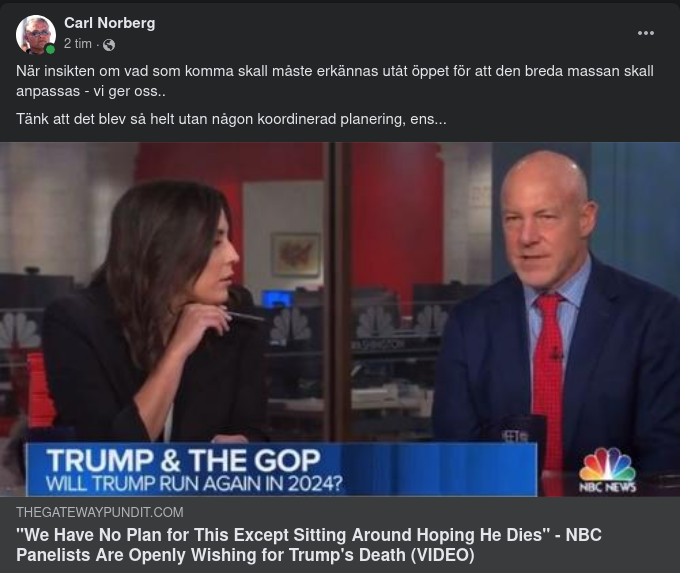Viewport: 680px width, 573px height.
Task: Open the Carl Norberg profile name link
Action: click(109, 23)
